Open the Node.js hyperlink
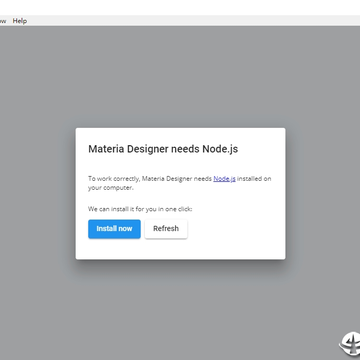Screen dimensions: 360x360 click(224, 179)
